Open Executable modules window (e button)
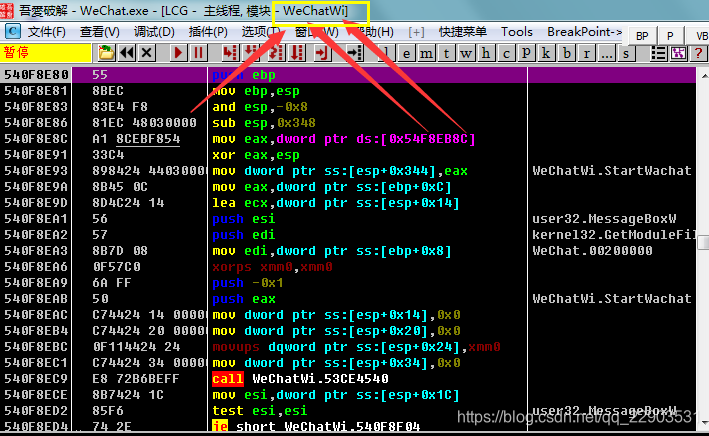Screen dimensions: 709x436 (406, 53)
